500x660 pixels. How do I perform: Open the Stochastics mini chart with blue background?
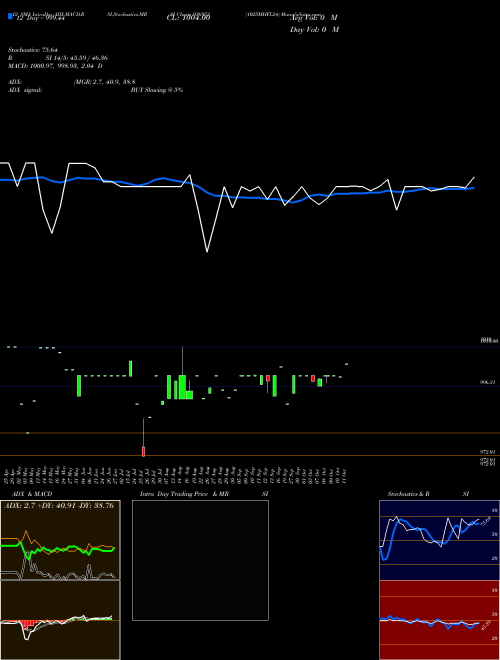[x=439, y=540]
